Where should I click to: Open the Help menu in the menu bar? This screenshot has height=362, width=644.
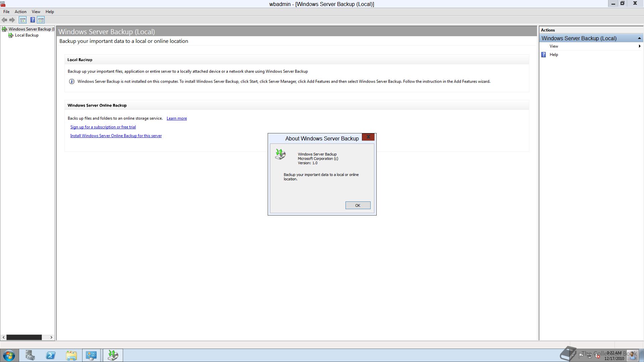50,12
